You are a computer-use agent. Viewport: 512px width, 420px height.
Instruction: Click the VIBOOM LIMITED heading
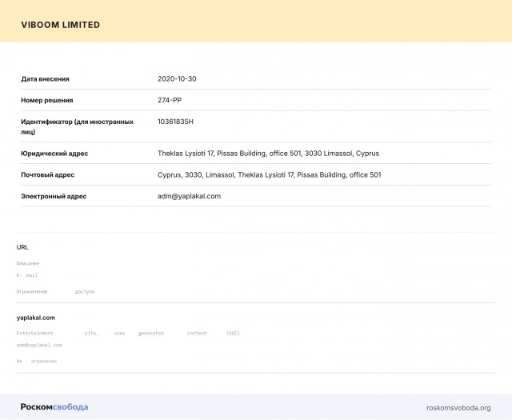pyautogui.click(x=61, y=25)
